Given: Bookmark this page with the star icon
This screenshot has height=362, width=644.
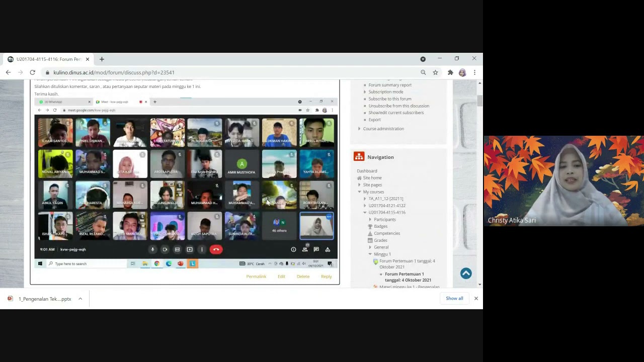Looking at the screenshot, I should coord(435,72).
